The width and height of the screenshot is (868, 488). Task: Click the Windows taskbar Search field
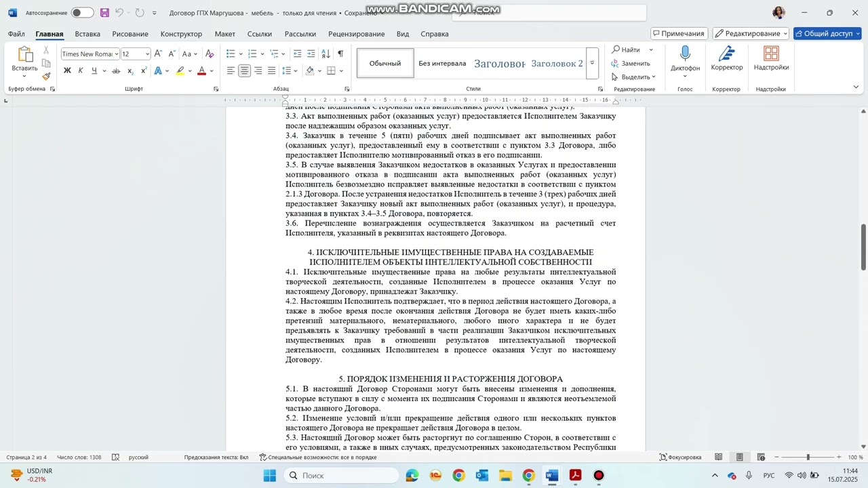[x=341, y=475]
